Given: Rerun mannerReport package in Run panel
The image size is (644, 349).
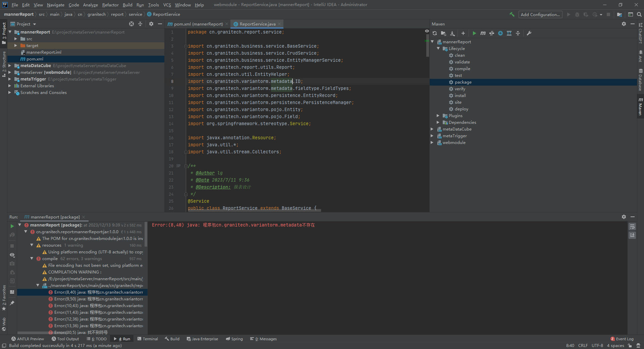Looking at the screenshot, I should click(12, 226).
